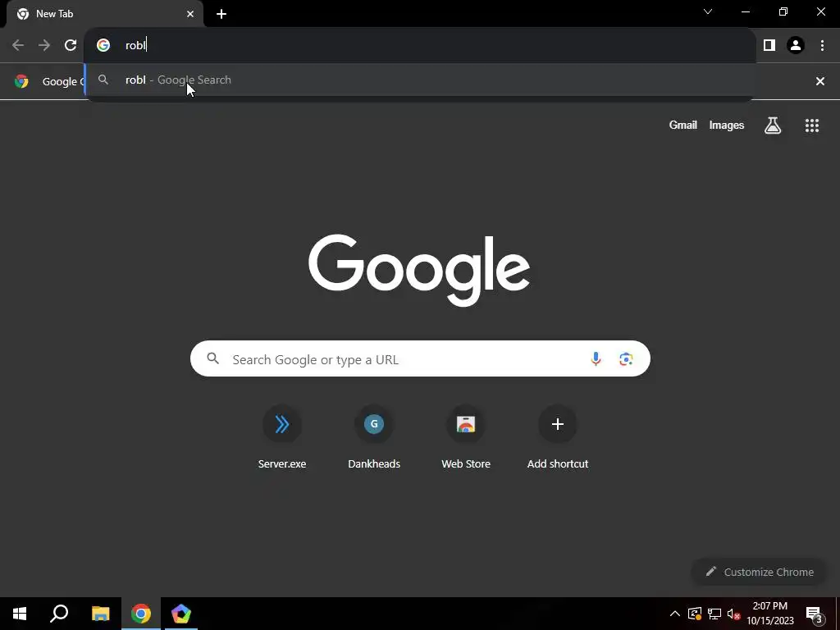Open the Web Store shortcut
The height and width of the screenshot is (630, 840).
466,437
